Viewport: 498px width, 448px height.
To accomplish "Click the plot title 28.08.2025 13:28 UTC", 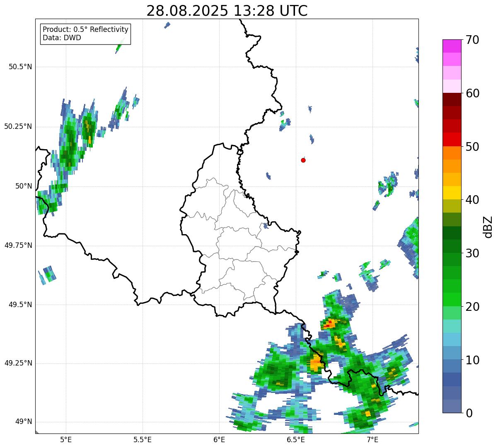I will 227,10.
